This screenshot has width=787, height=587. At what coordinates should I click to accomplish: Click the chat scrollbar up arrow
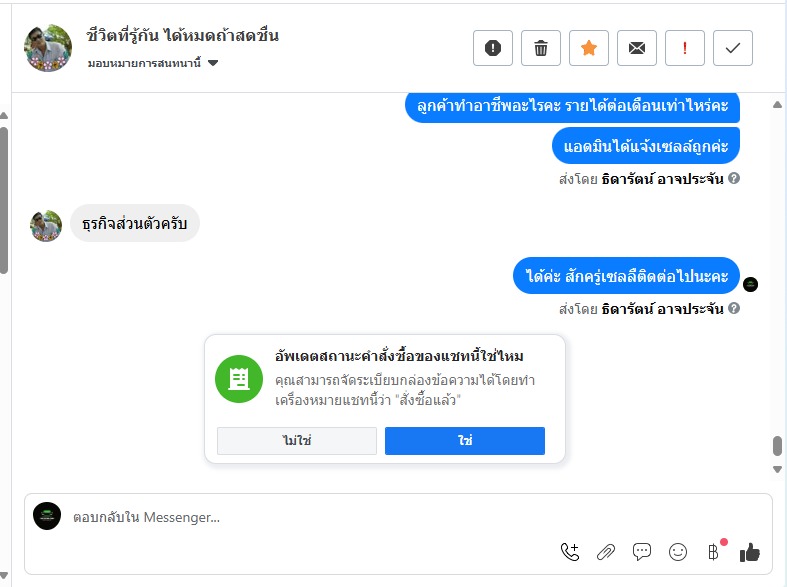[x=777, y=104]
